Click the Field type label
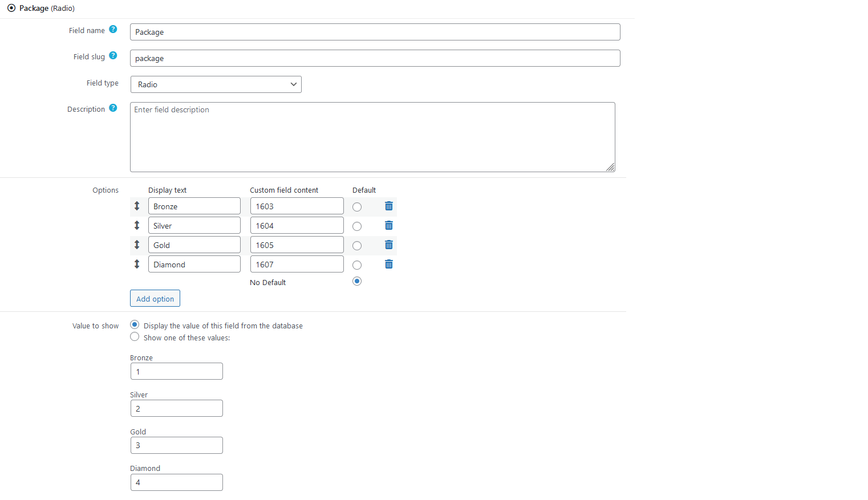 103,83
